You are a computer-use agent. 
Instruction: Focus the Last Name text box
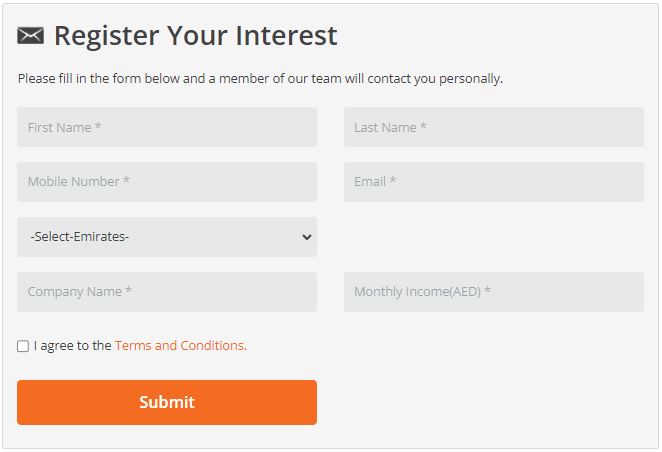point(493,128)
